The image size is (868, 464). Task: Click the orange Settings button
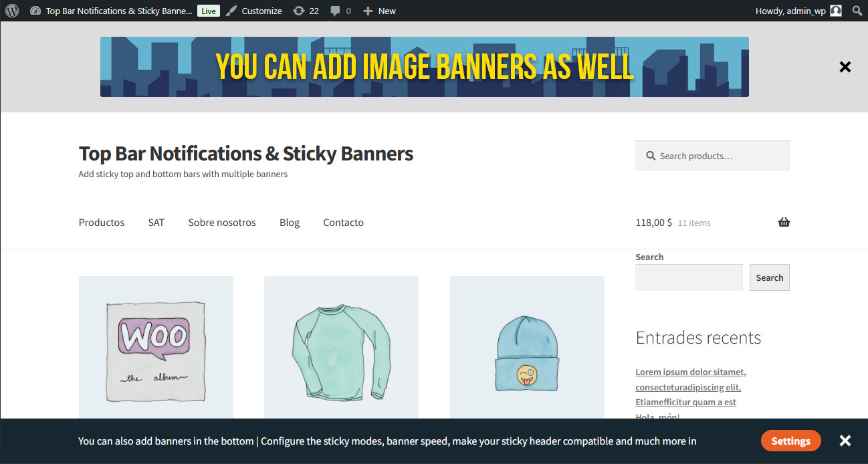[791, 441]
